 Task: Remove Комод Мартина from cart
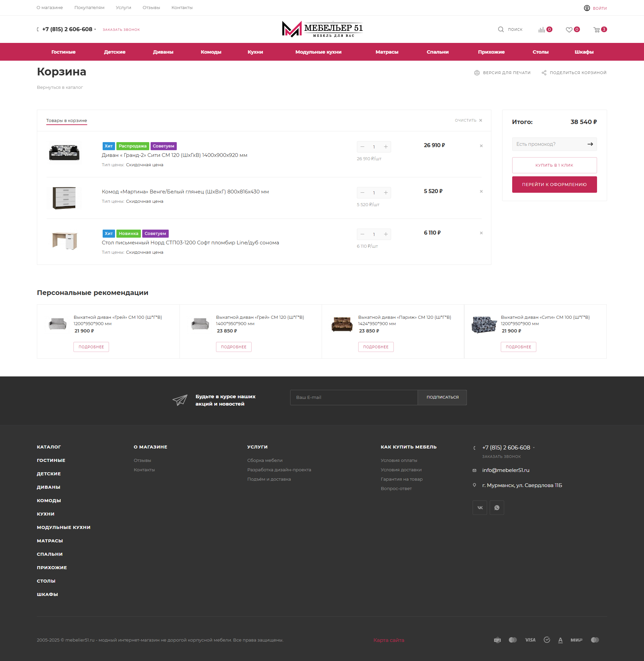pos(481,192)
